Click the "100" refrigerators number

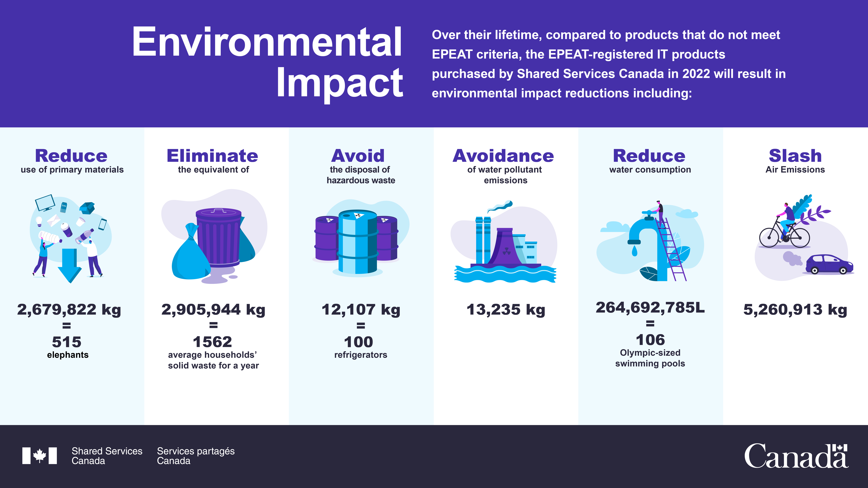pos(358,342)
